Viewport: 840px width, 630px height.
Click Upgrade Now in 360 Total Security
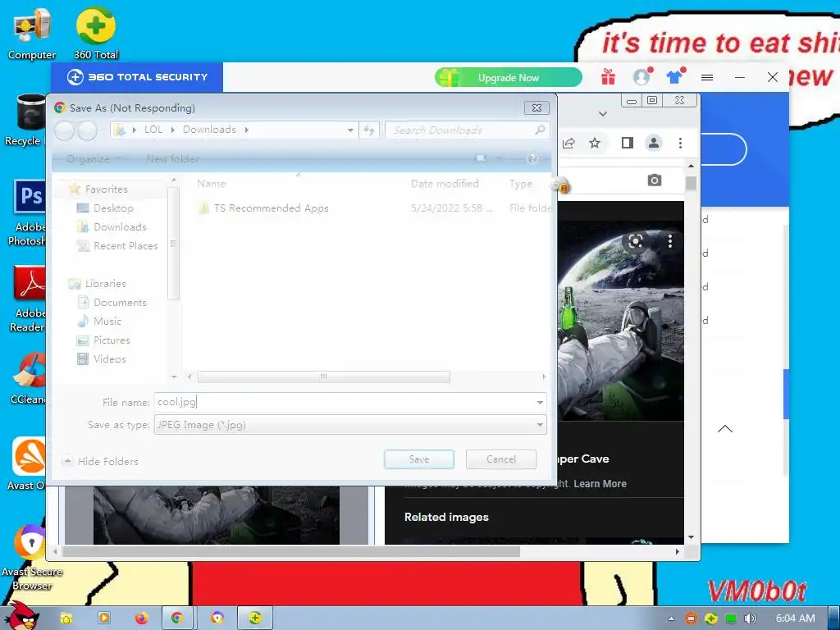coord(509,78)
